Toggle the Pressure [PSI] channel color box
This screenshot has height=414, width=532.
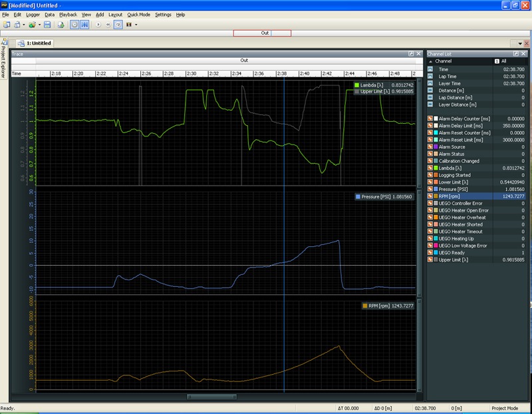(437, 189)
